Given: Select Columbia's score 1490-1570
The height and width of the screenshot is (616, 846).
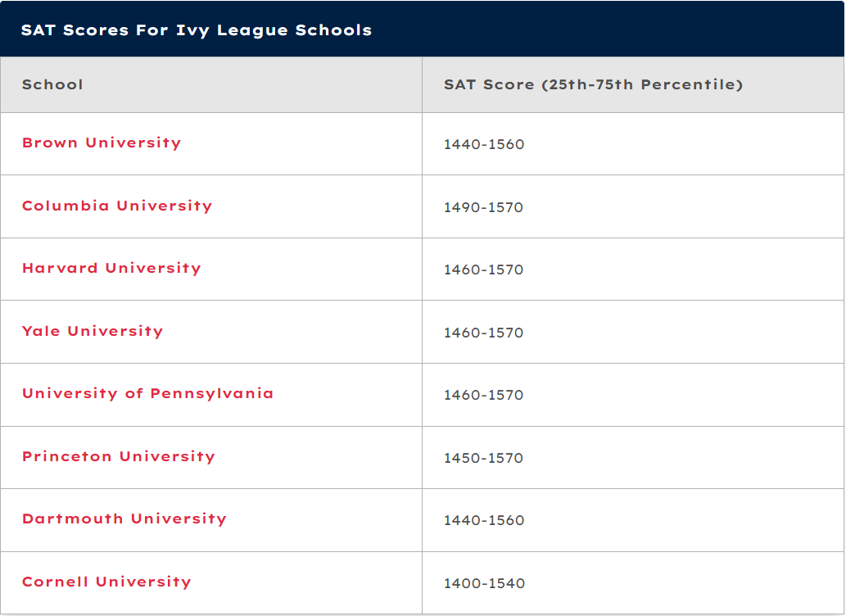Looking at the screenshot, I should (483, 207).
